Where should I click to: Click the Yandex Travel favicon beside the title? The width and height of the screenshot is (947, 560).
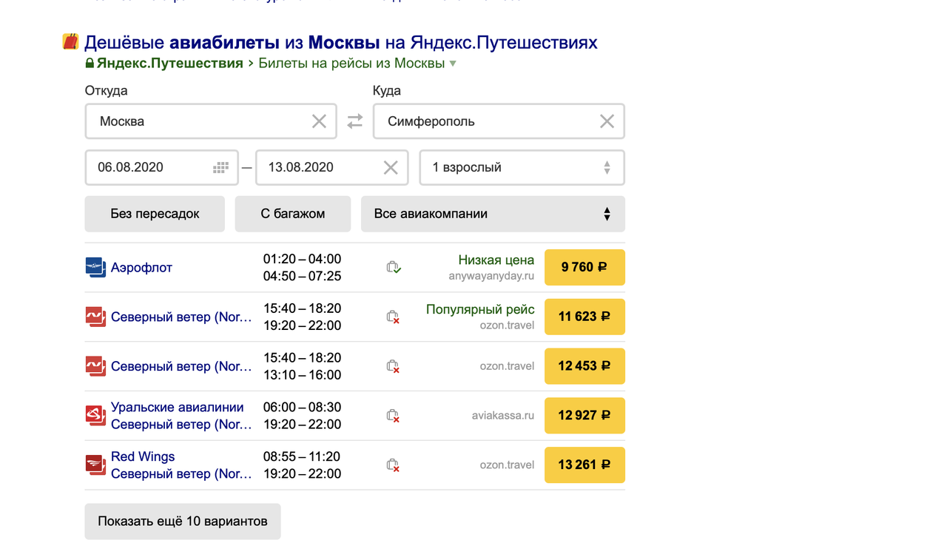(x=70, y=41)
